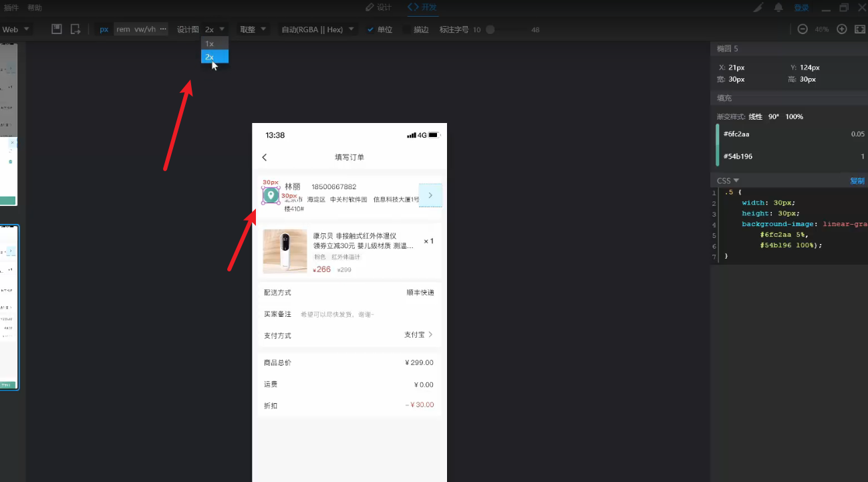Open the notification bell
Screen dimensions: 868x482
[778, 7]
